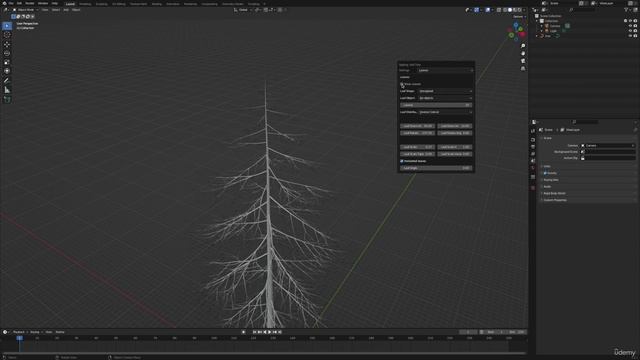Open the Leaf Shape dropdown
The height and width of the screenshot is (360, 640).
446,91
